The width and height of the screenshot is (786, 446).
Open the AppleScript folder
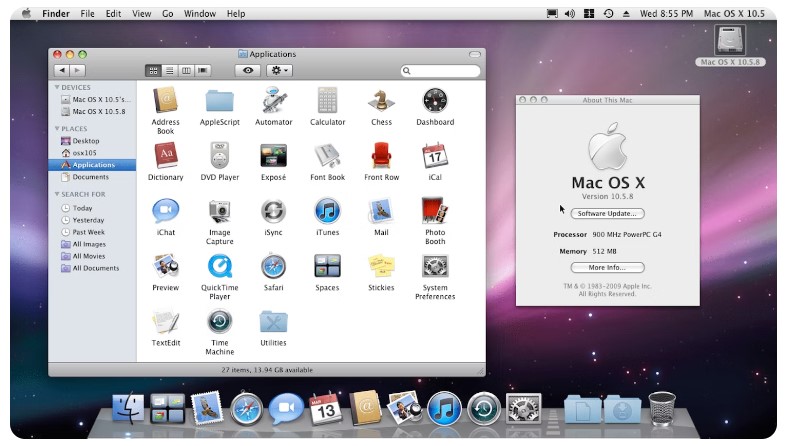click(220, 101)
